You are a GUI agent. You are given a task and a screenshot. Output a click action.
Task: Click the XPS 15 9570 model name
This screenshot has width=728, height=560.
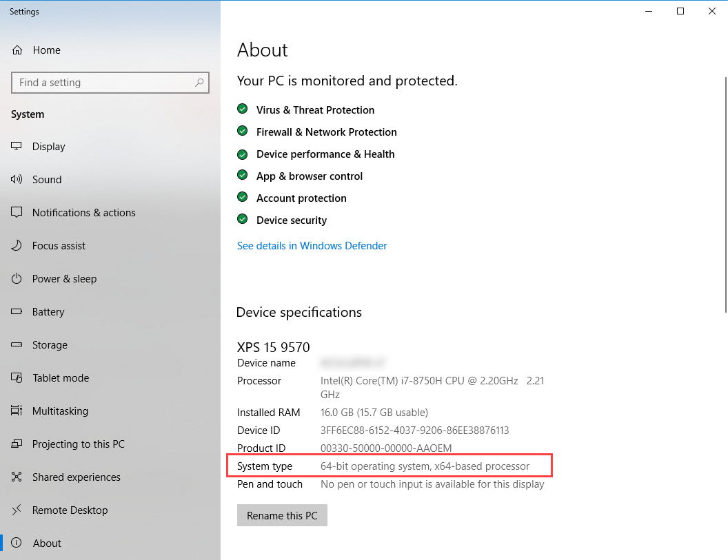pyautogui.click(x=274, y=347)
